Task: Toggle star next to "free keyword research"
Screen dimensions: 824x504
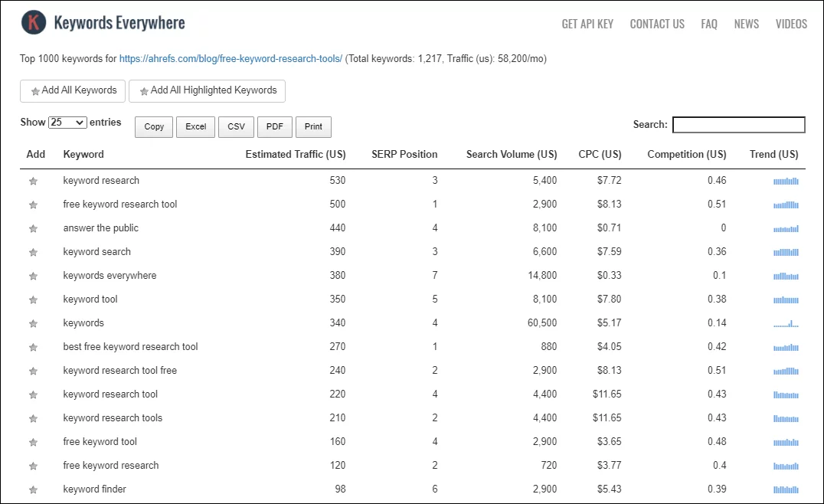Action: pos(33,466)
